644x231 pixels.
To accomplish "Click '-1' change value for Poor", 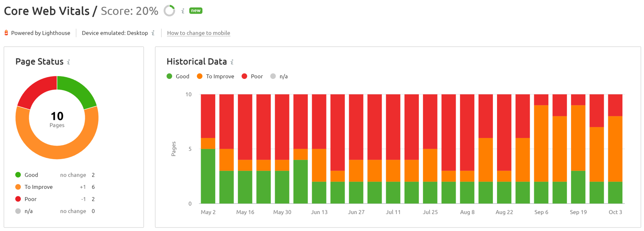I will tap(83, 199).
